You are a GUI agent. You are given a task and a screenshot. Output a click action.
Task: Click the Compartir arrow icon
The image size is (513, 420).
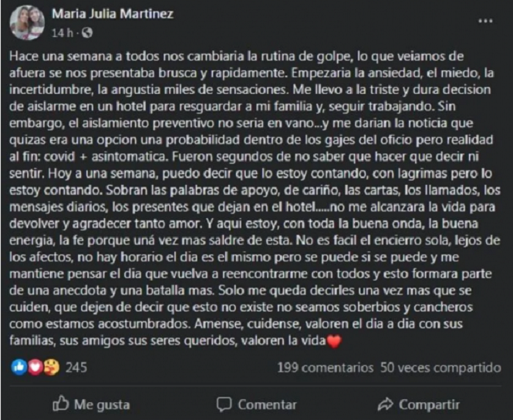[385, 404]
